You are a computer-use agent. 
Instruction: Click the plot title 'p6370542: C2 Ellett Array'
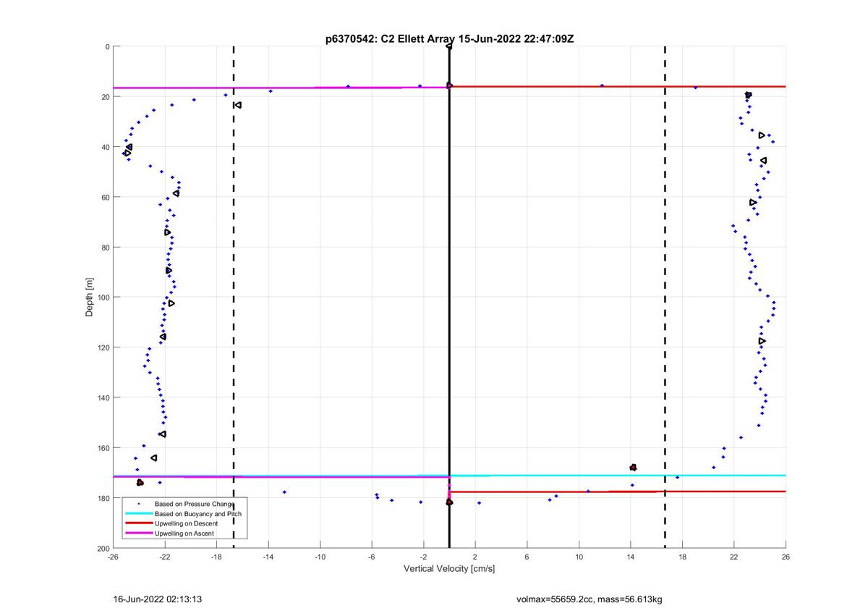coord(389,38)
